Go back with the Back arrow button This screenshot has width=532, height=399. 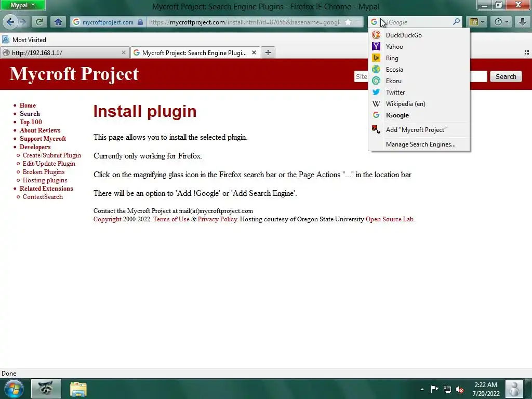pyautogui.click(x=10, y=22)
